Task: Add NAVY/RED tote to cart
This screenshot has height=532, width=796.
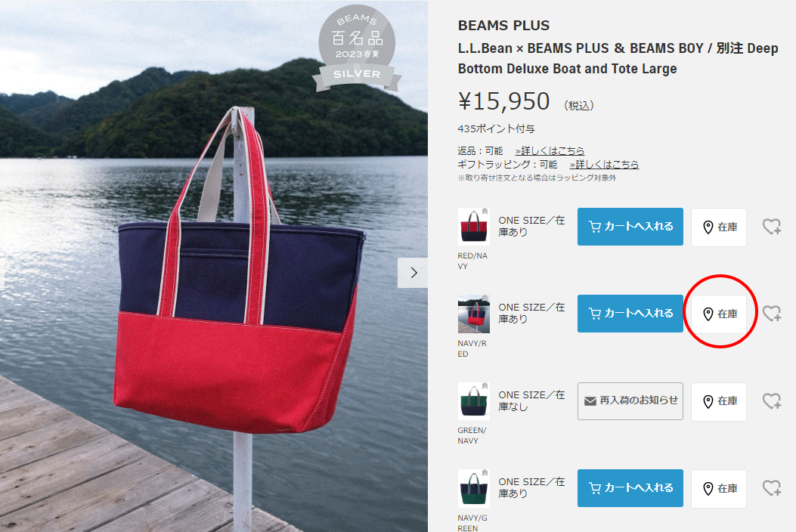Action: tap(630, 314)
